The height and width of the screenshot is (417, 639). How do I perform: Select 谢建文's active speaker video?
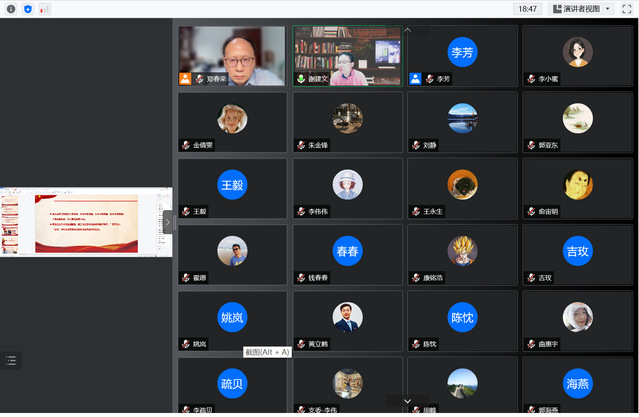coord(346,55)
